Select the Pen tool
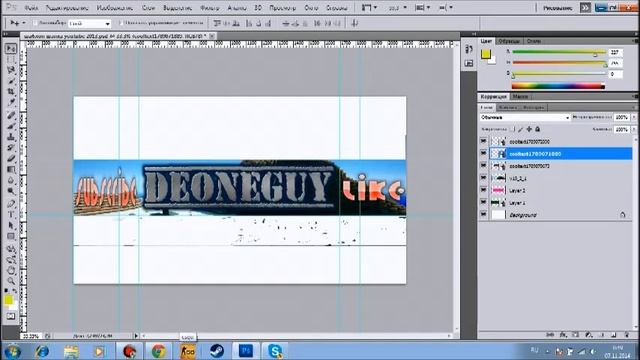 tap(11, 203)
